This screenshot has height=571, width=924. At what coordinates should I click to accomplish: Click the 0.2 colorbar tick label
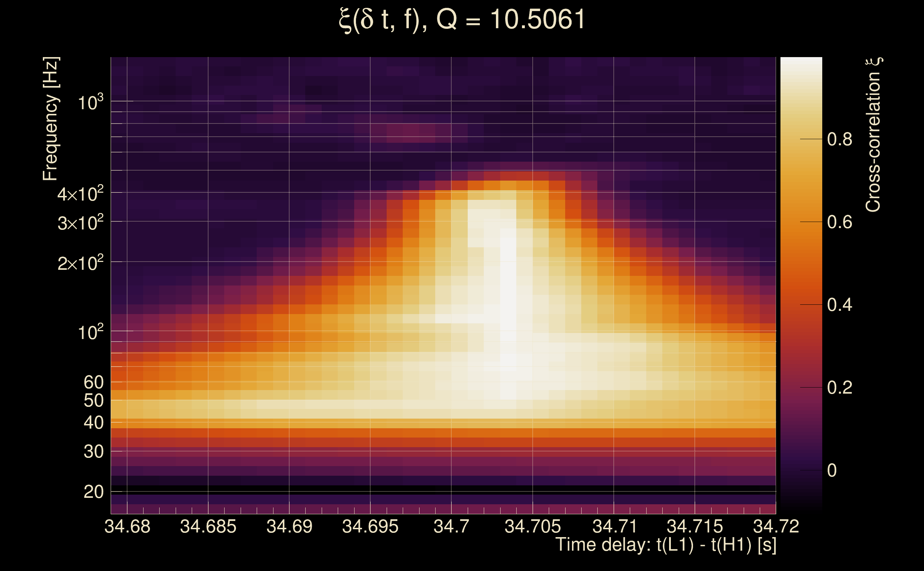[x=839, y=388]
